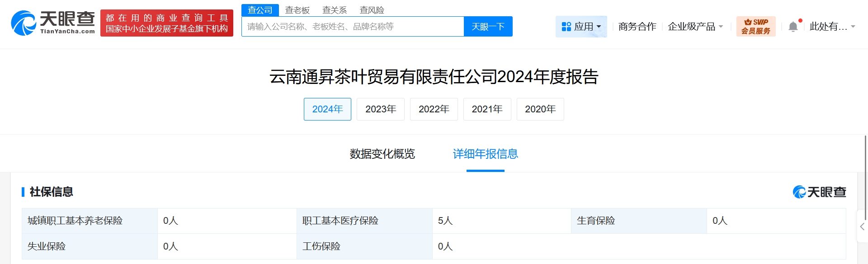Choose the 2021年 report year

click(487, 109)
